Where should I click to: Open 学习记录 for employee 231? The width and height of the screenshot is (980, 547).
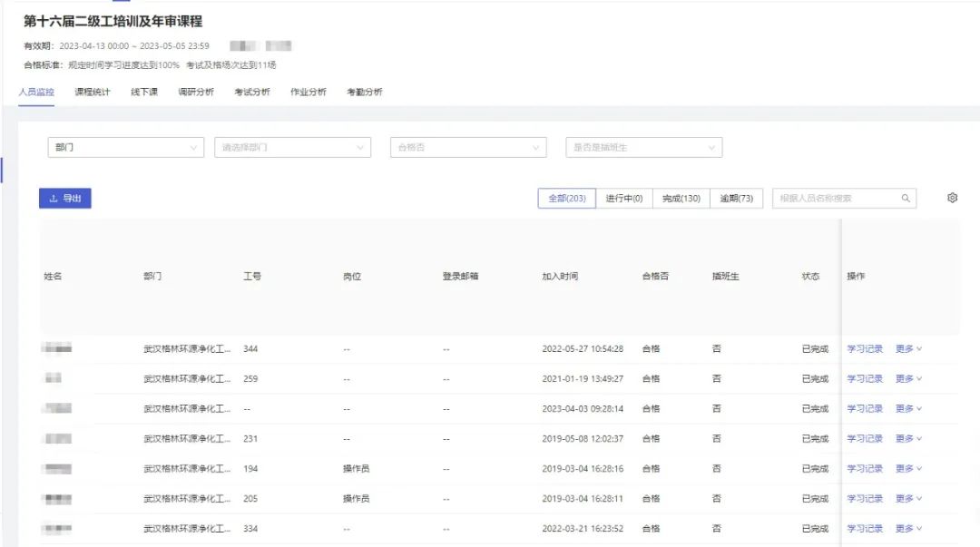click(865, 439)
